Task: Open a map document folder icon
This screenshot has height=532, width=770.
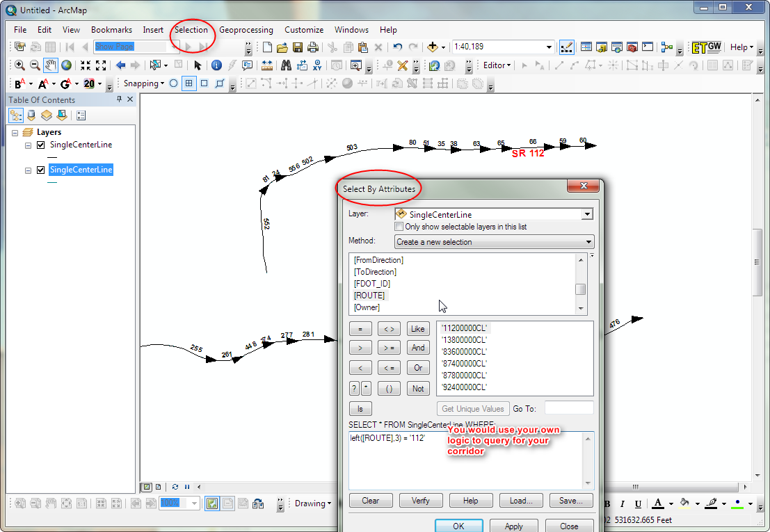Action: (x=282, y=47)
